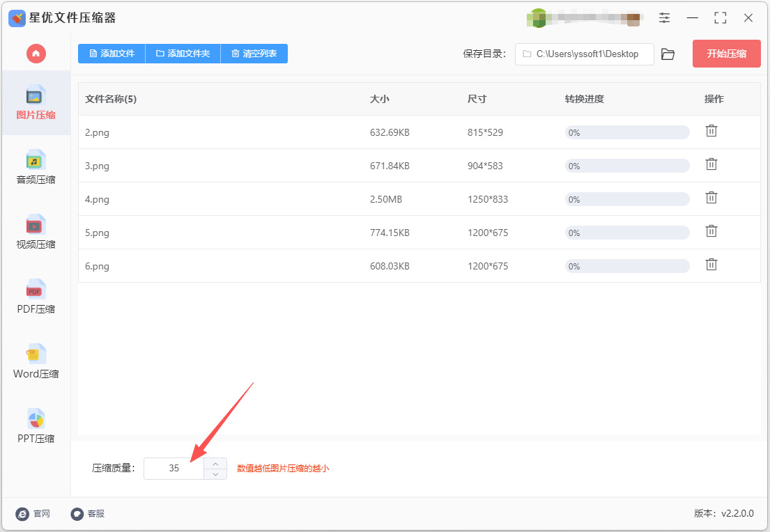Switch to 音频压缩 audio compression
Screen dimensions: 770x532
point(36,167)
